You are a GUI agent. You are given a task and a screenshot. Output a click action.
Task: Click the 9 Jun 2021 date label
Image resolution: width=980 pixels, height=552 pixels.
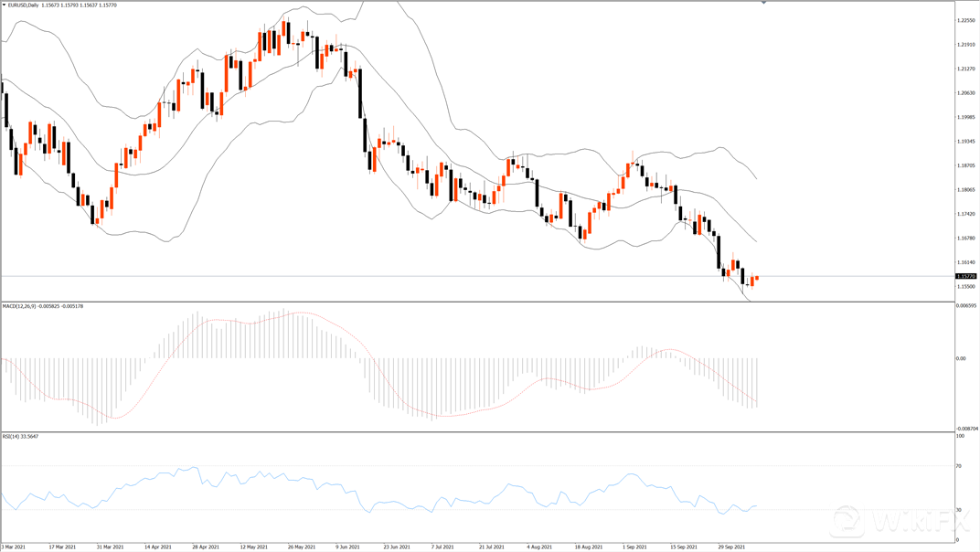(348, 547)
